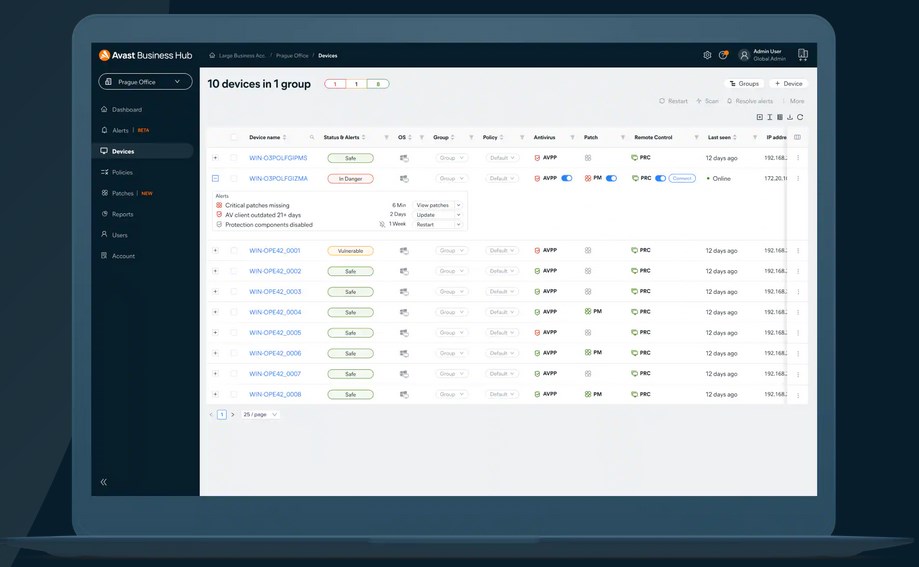
Task: Open Patches NEW in the sidebar
Action: 127,193
